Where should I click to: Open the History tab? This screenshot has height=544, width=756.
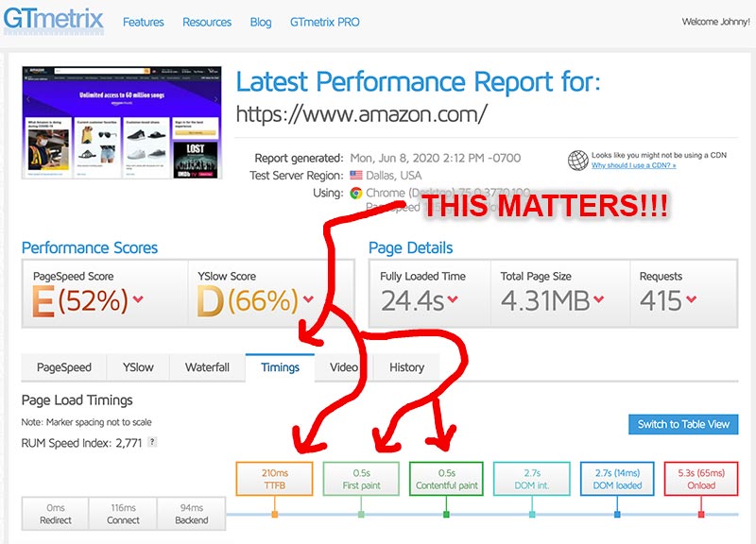406,367
